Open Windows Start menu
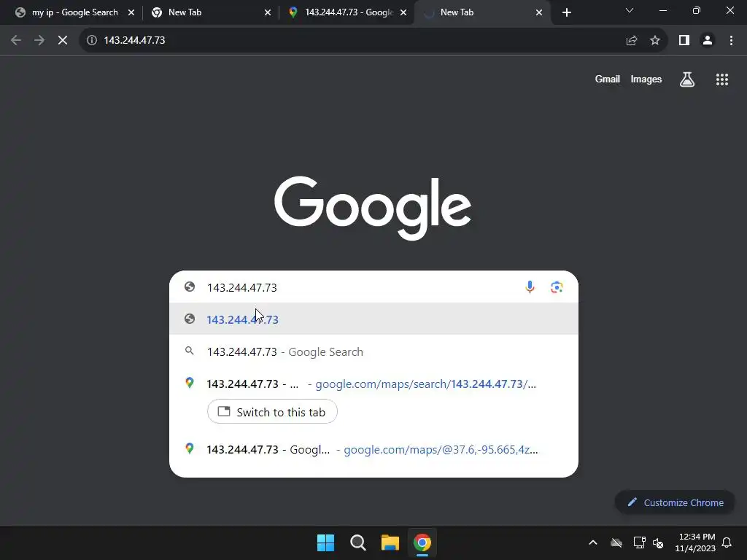The image size is (747, 560). coord(326,542)
